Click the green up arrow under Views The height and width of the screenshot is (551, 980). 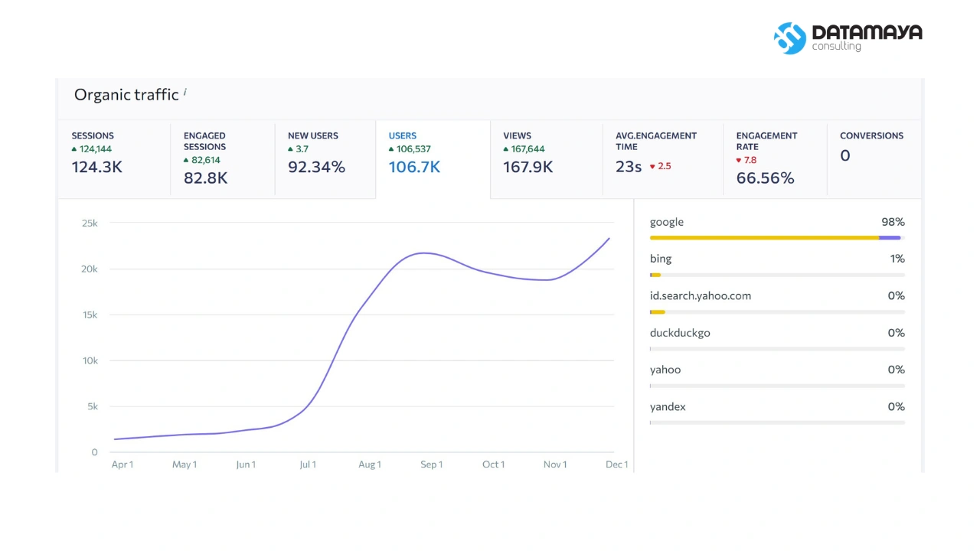click(506, 149)
